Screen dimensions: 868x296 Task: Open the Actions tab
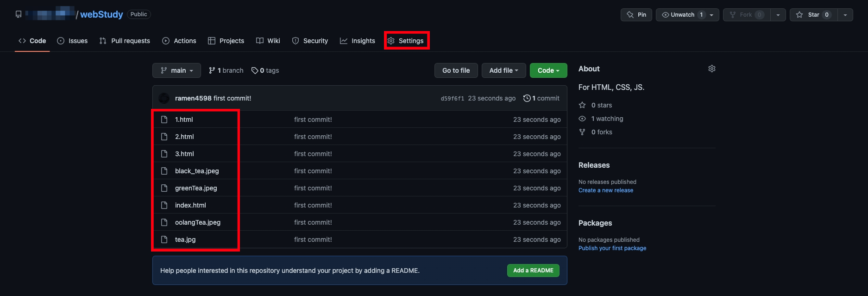tap(179, 41)
